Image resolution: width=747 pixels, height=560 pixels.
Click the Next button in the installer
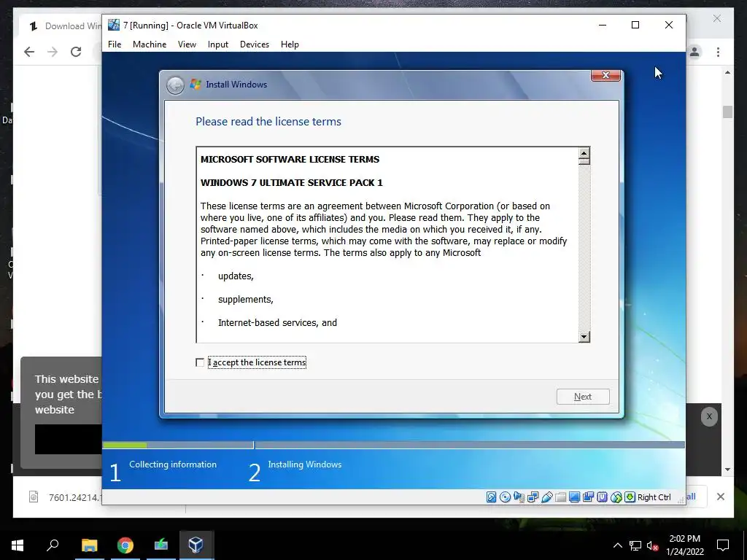[x=583, y=397]
